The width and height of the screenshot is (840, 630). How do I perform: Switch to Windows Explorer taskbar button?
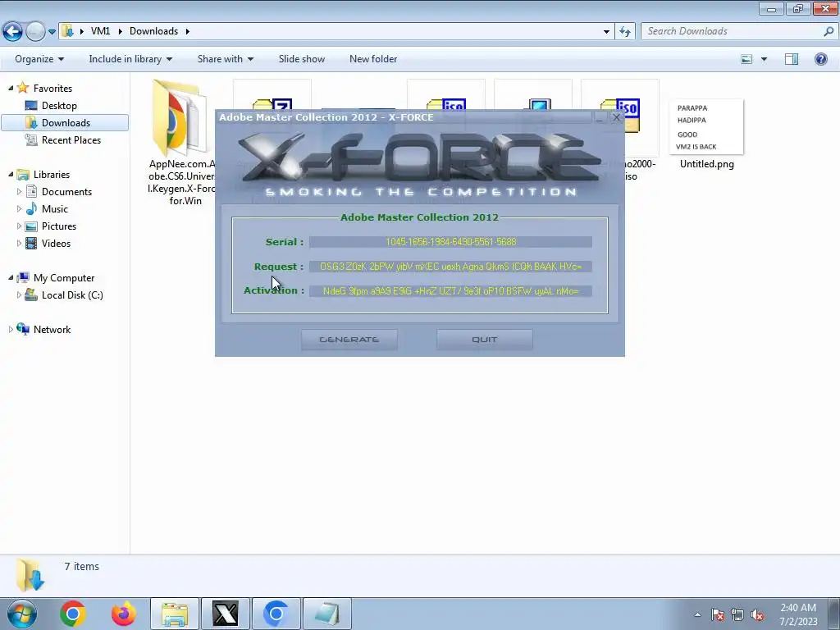tap(175, 614)
